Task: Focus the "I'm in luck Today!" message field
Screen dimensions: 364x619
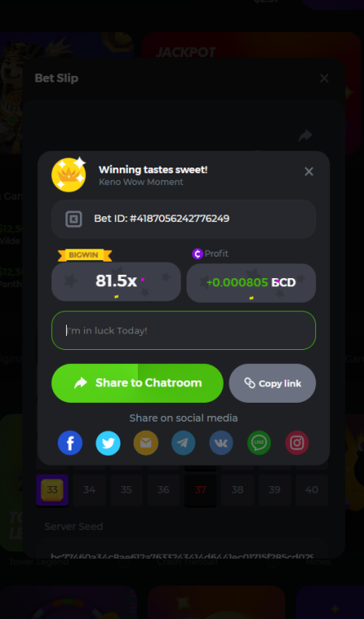Action: tap(183, 330)
